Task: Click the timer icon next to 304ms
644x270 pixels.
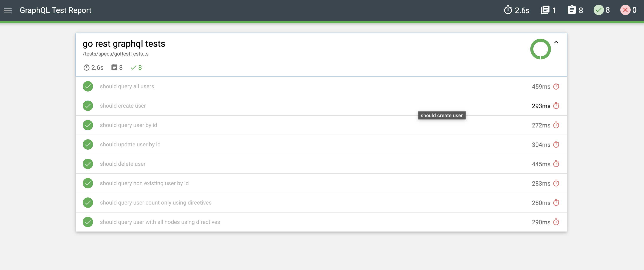Action: 556,144
